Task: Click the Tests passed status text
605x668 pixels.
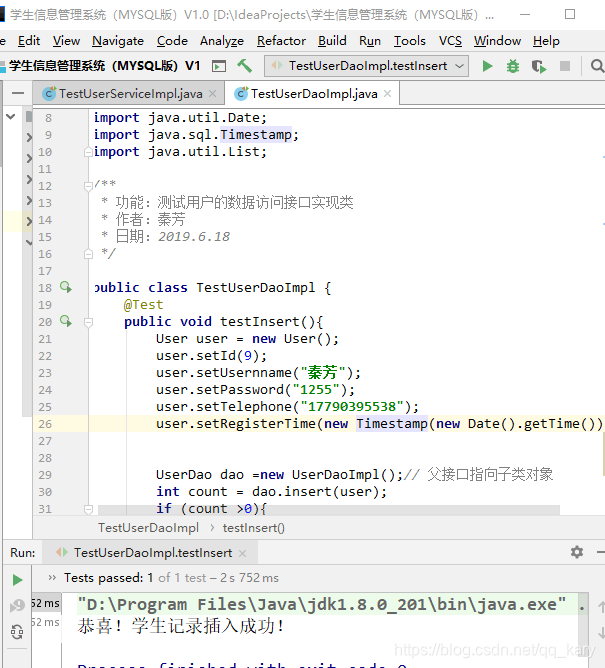Action: pos(171,578)
